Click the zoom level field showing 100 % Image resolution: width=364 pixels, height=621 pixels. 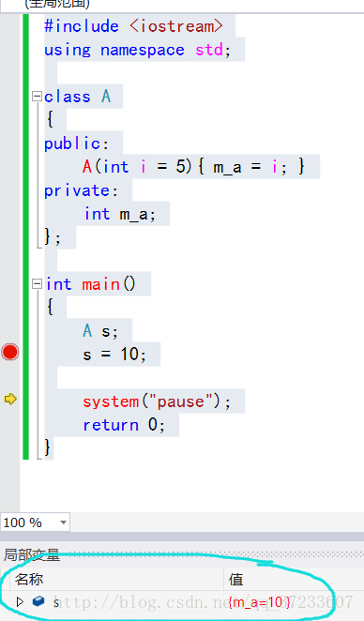click(x=35, y=523)
